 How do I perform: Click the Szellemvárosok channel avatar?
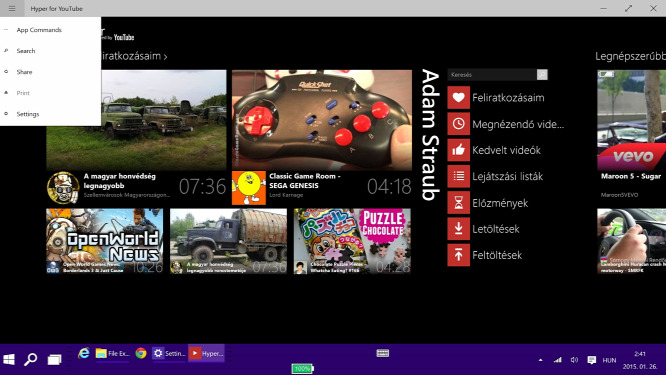coord(63,188)
